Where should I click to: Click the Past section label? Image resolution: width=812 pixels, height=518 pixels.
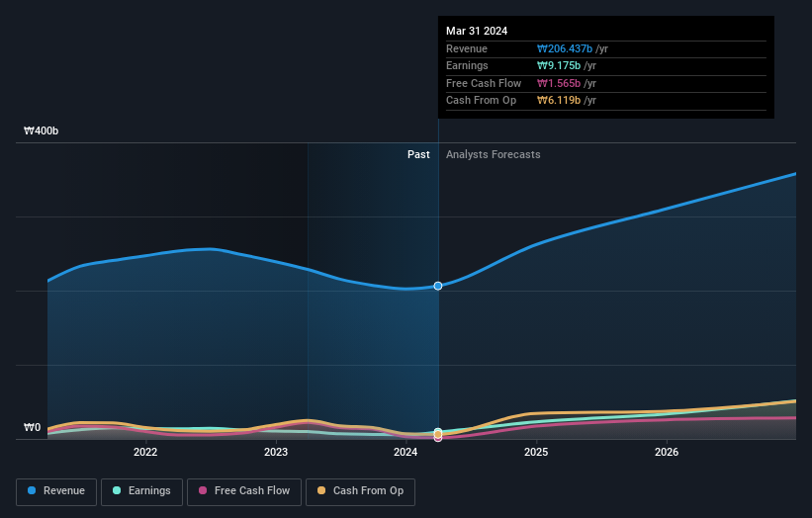click(418, 154)
